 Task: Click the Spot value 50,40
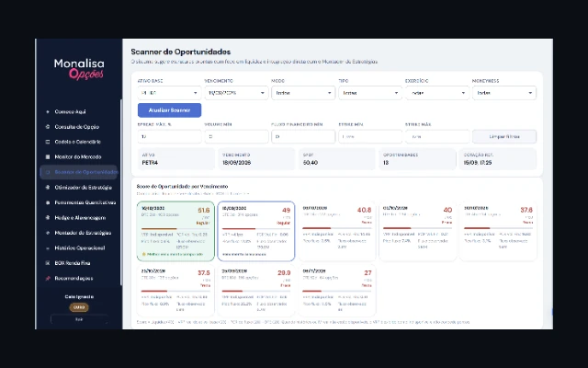311,163
